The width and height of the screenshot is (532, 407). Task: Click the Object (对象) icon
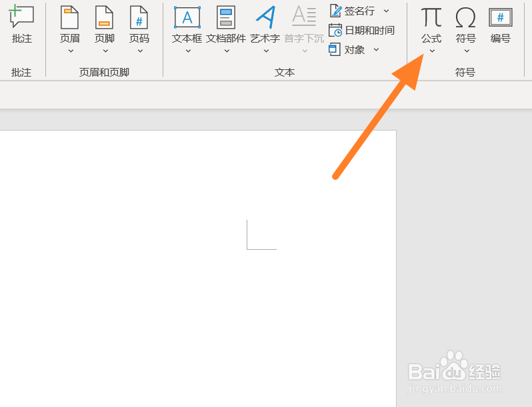[335, 49]
